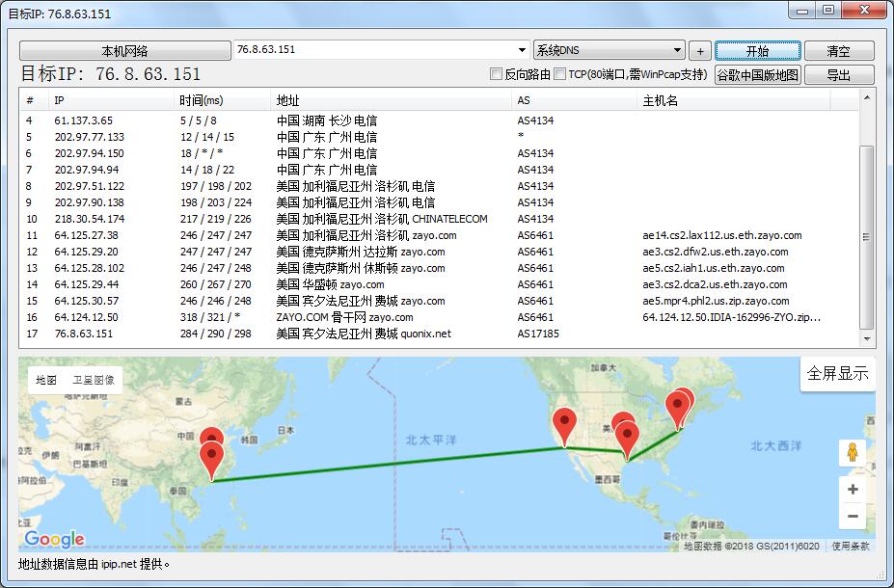Expand the target IP address dropdown
The width and height of the screenshot is (894, 588).
point(522,50)
